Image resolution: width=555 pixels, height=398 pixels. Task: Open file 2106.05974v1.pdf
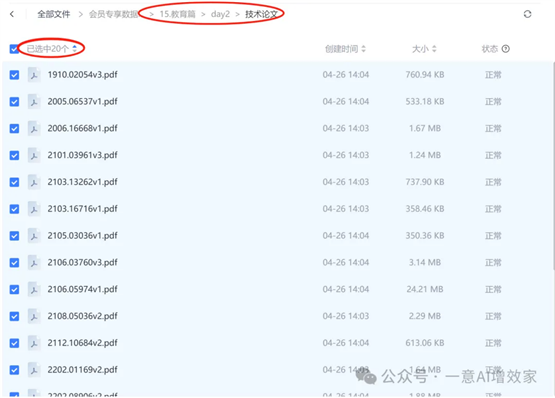point(82,289)
